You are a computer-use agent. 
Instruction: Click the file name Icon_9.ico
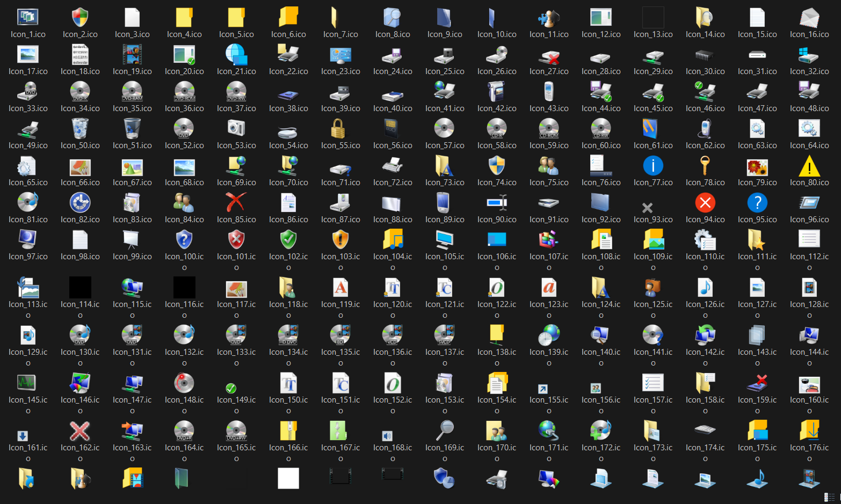tap(445, 34)
